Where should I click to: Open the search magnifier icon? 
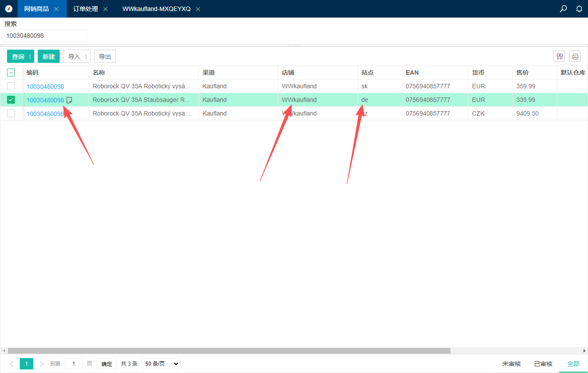tap(563, 9)
